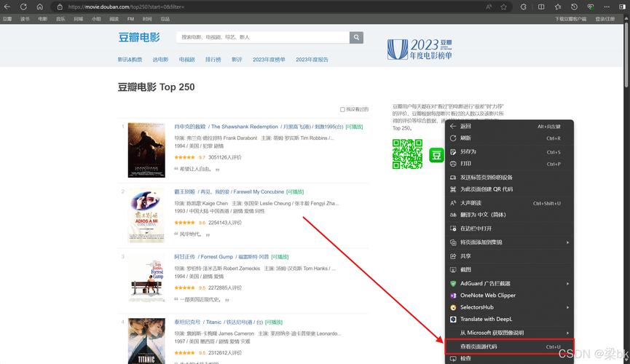Screen dimensions: 630x364
Task: Open 音乐 in Douban top navigation
Action: pyautogui.click(x=60, y=19)
